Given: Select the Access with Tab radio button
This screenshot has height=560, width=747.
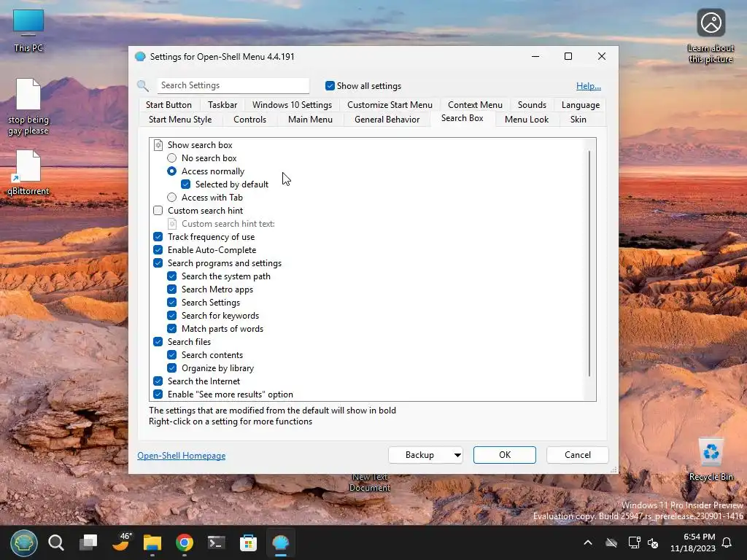Looking at the screenshot, I should [x=172, y=197].
